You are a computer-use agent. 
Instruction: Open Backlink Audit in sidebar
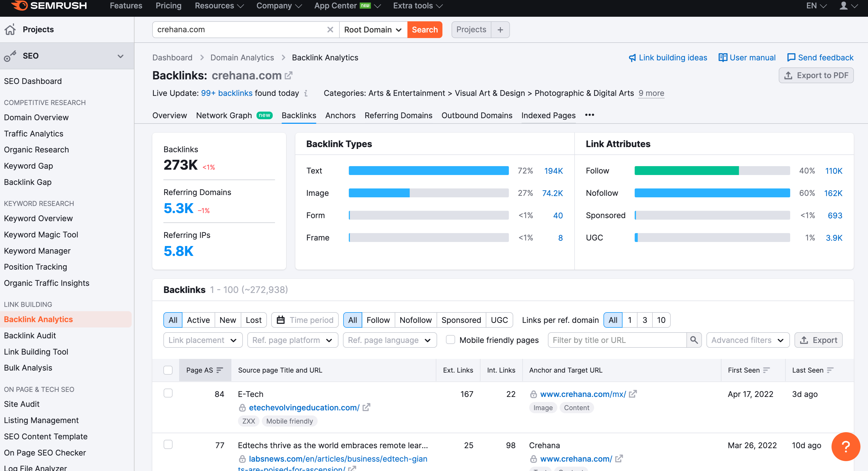pyautogui.click(x=30, y=336)
